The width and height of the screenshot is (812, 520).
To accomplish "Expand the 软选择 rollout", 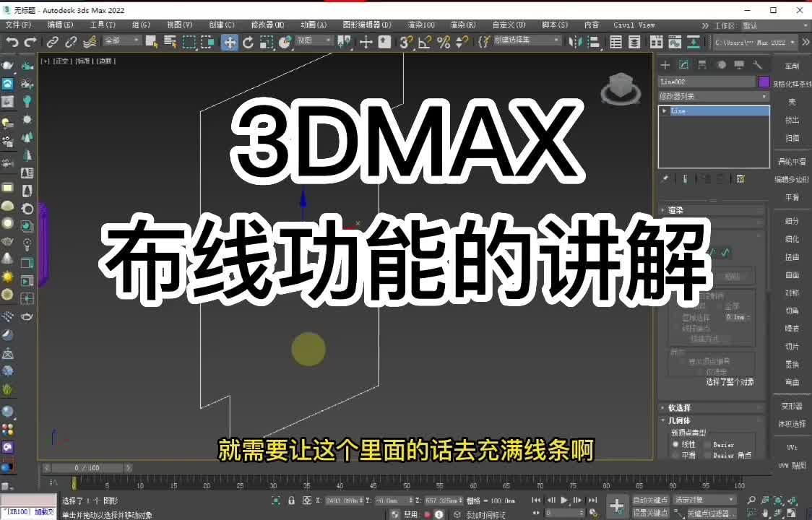I will click(x=679, y=407).
